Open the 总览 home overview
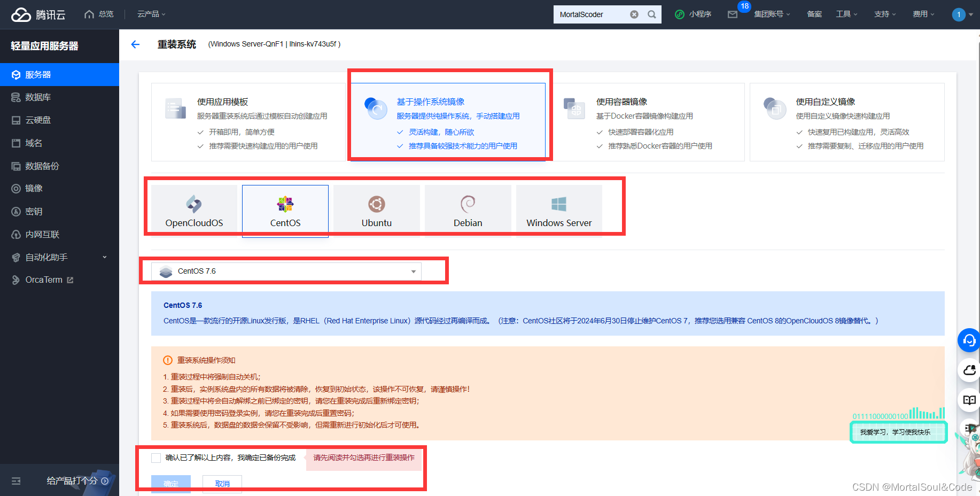Screen dimensions: 980x496 pyautogui.click(x=99, y=14)
